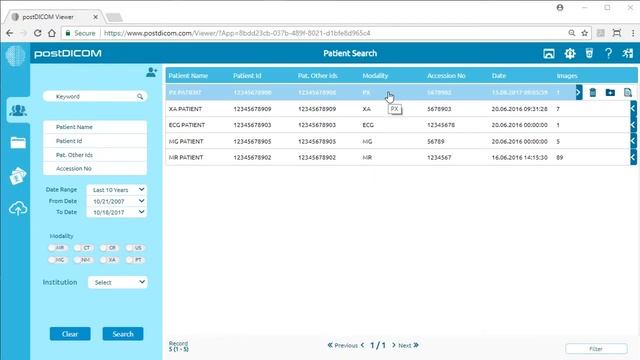
Task: Click the browser back arrow
Action: 10,33
